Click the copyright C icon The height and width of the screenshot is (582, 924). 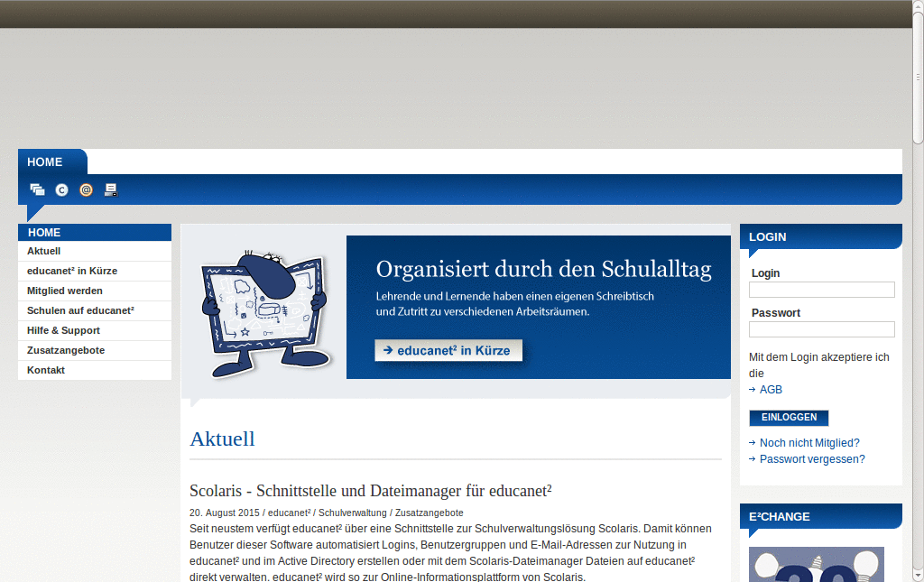[62, 189]
